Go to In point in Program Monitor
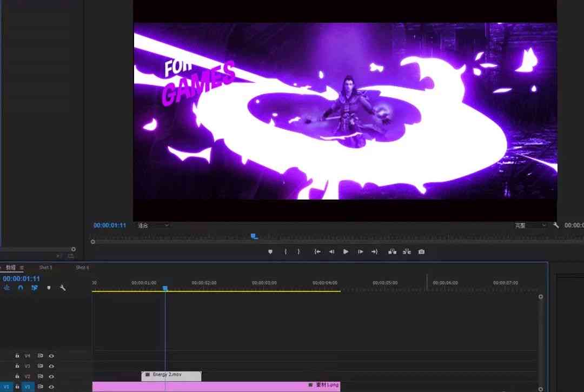Viewport: 584px width, 392px height. coord(317,252)
